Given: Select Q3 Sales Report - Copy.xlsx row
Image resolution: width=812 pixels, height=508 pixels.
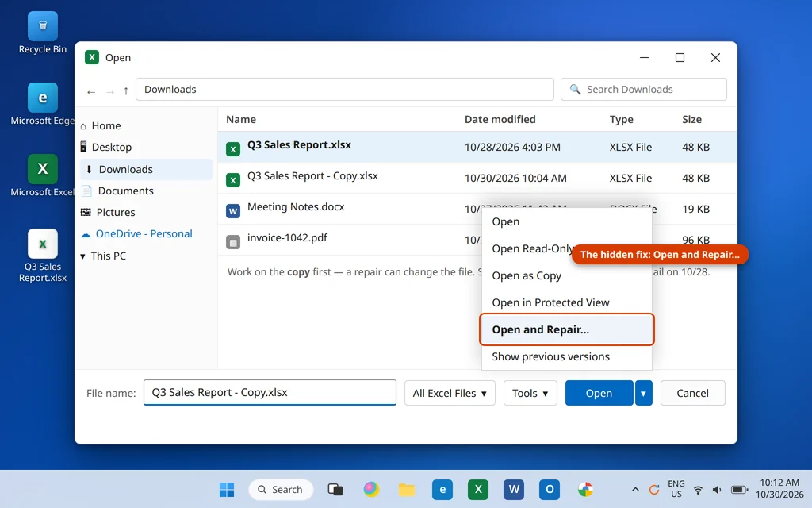Looking at the screenshot, I should coord(477,178).
